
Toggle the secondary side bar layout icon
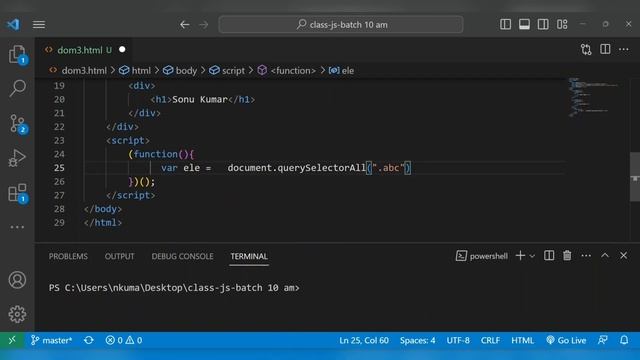point(543,24)
